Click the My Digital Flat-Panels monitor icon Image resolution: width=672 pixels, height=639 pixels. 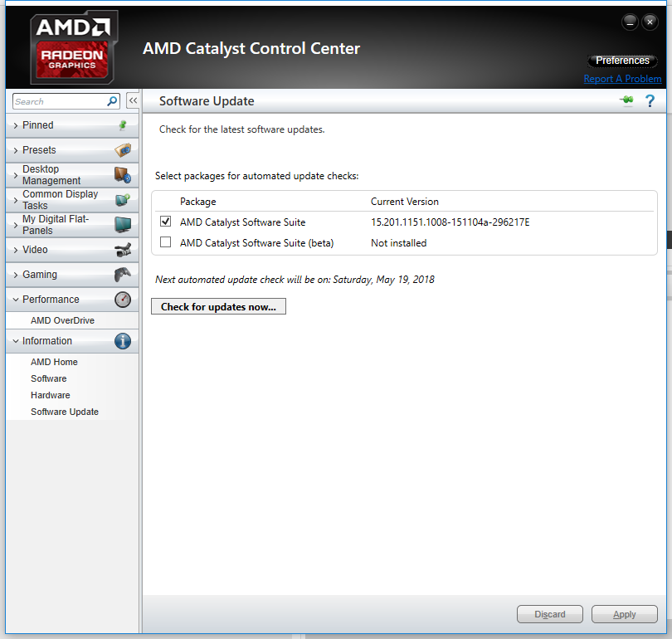pyautogui.click(x=123, y=225)
